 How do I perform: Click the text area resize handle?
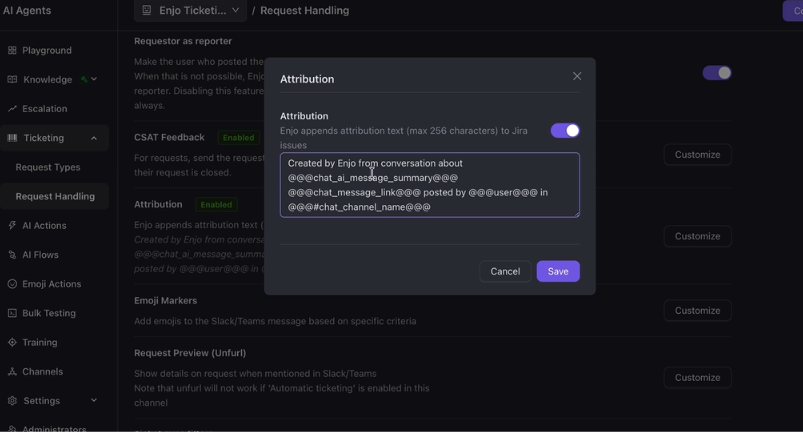click(577, 214)
